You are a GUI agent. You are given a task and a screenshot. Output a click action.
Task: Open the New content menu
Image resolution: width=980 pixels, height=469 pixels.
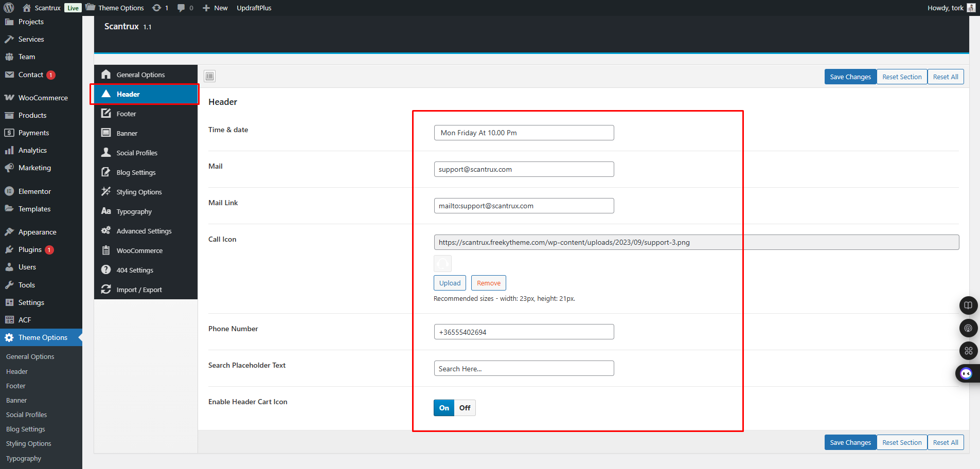(x=216, y=8)
